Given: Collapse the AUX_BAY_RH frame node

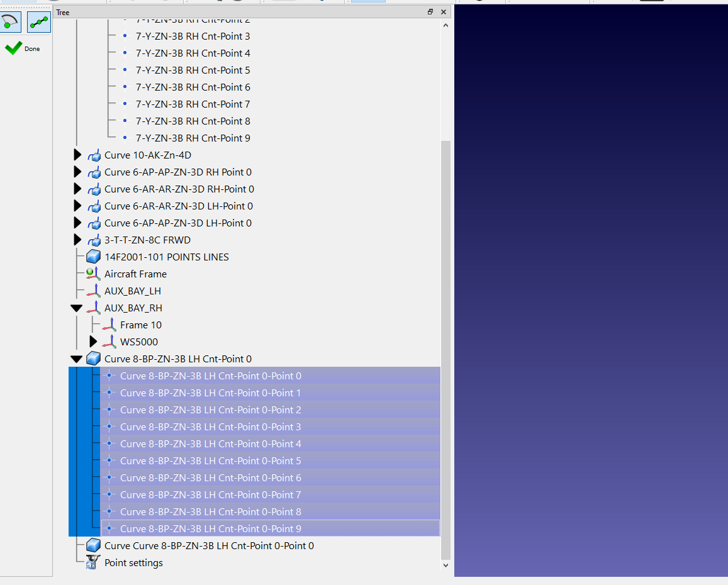Looking at the screenshot, I should tap(77, 308).
